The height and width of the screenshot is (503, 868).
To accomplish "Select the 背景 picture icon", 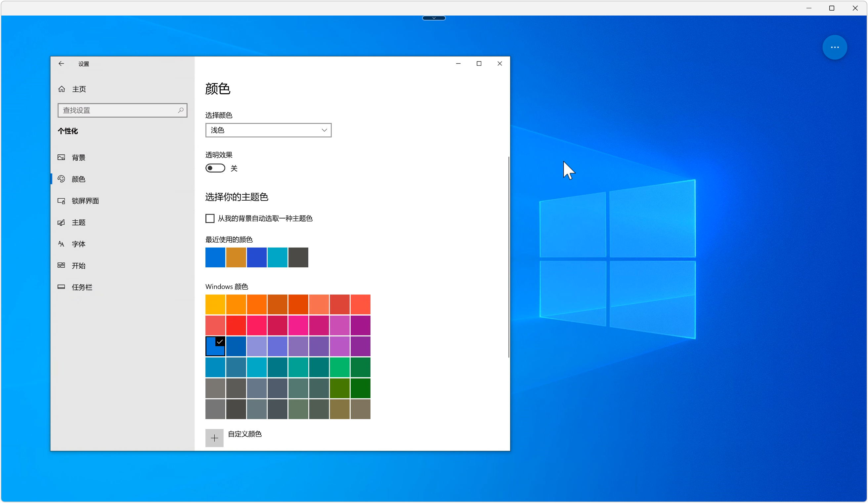I will (61, 157).
